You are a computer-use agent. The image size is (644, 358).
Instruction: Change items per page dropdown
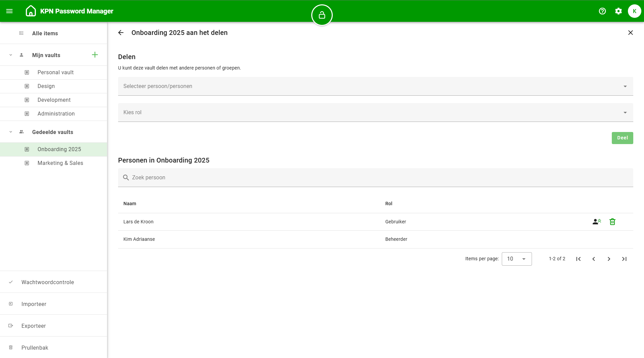(x=517, y=259)
